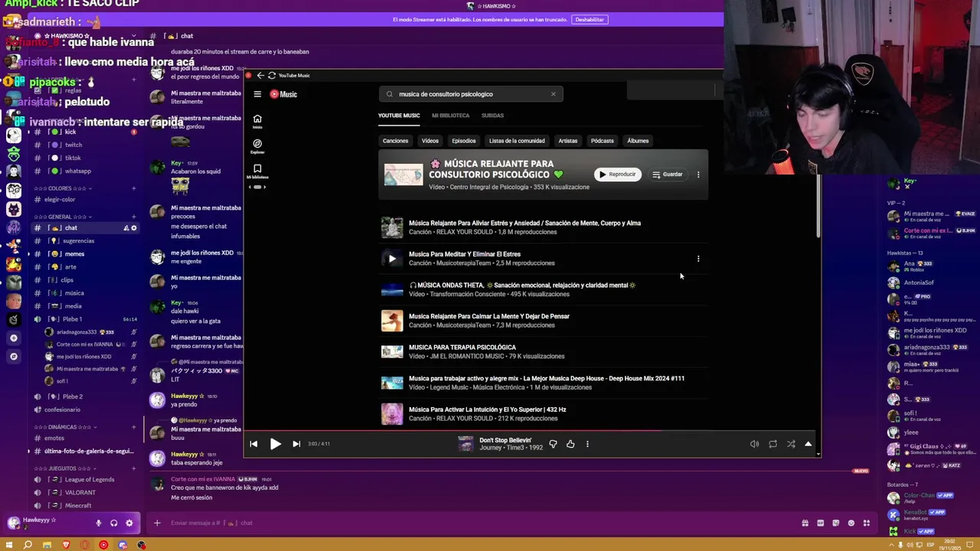Seek on the song progress bar

pyautogui.click(x=532, y=431)
